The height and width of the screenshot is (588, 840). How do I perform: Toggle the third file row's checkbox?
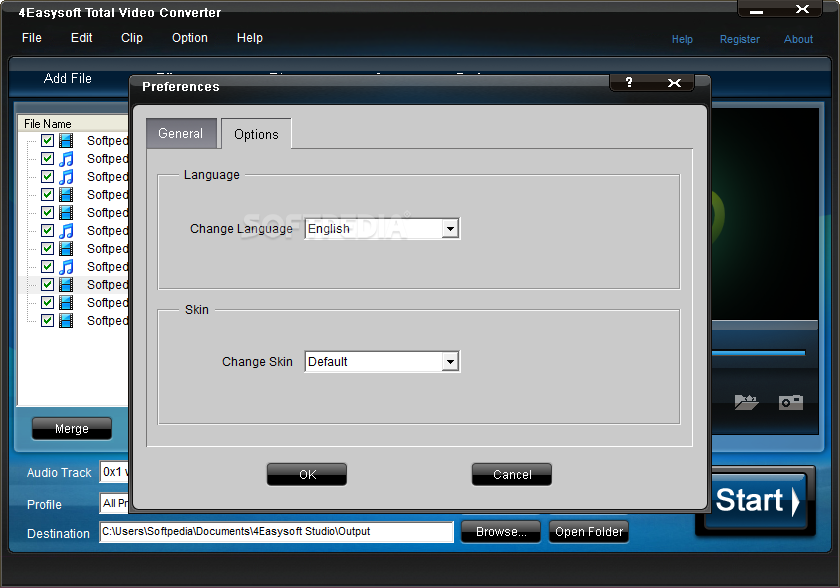(47, 177)
